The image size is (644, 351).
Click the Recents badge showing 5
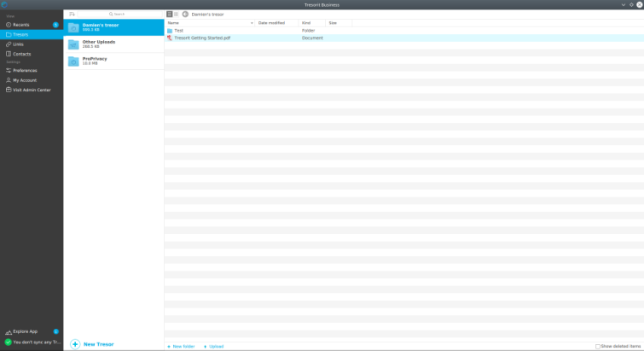(55, 25)
